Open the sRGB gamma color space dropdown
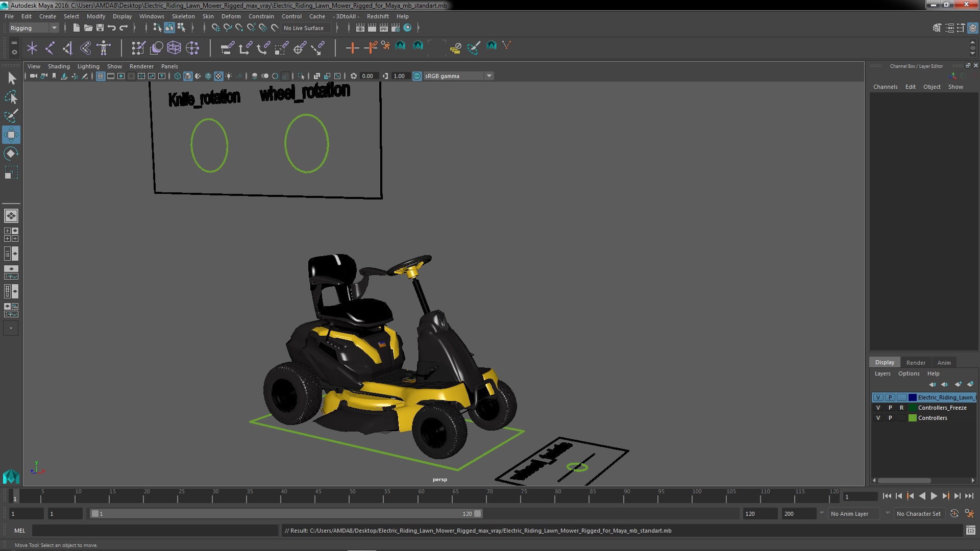The image size is (980, 551). [x=458, y=76]
